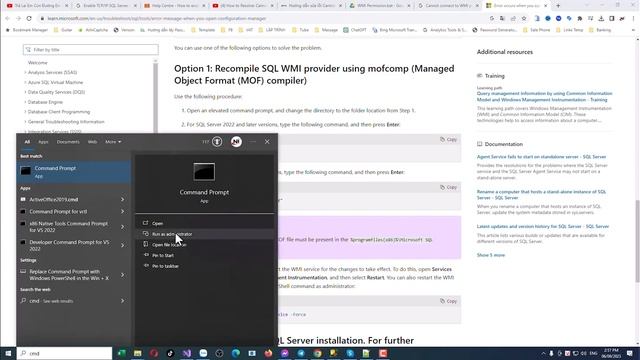Click the Filter by title field
The width and height of the screenshot is (640, 360).
click(91, 49)
